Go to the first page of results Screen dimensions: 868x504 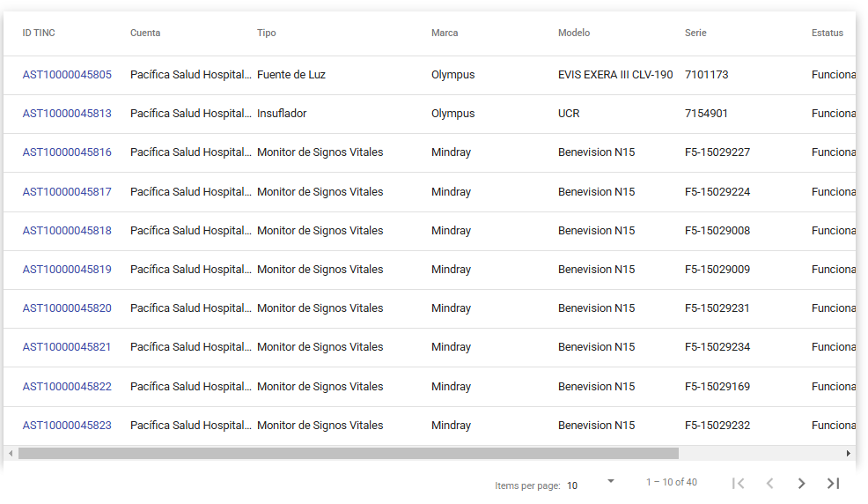tap(739, 483)
